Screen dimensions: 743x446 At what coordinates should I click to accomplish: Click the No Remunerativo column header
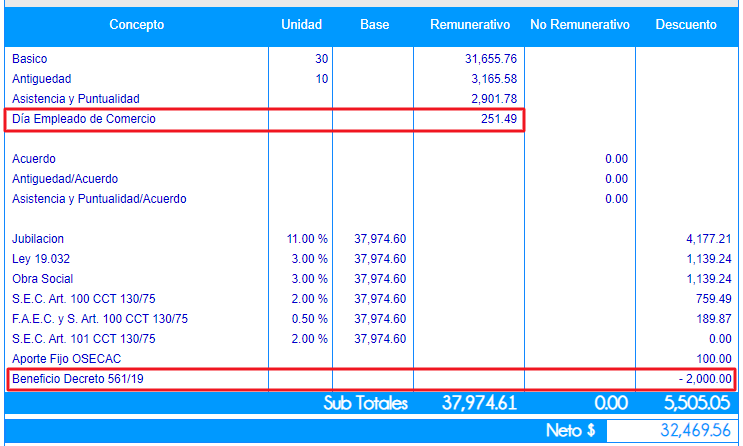(x=580, y=24)
